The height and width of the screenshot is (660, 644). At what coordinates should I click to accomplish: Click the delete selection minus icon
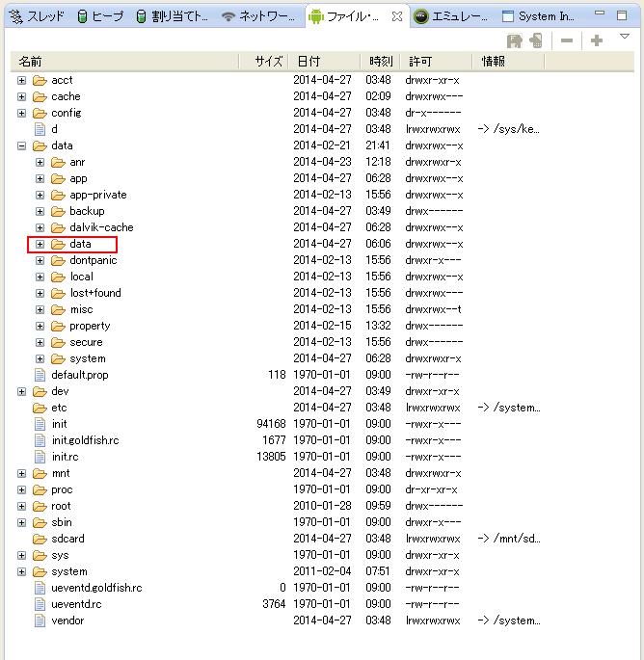[567, 40]
